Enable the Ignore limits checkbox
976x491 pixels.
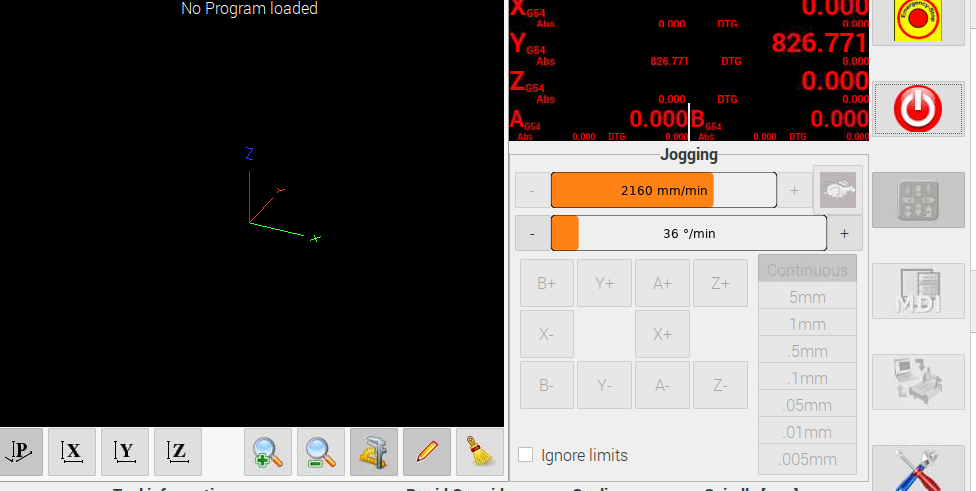coord(526,455)
